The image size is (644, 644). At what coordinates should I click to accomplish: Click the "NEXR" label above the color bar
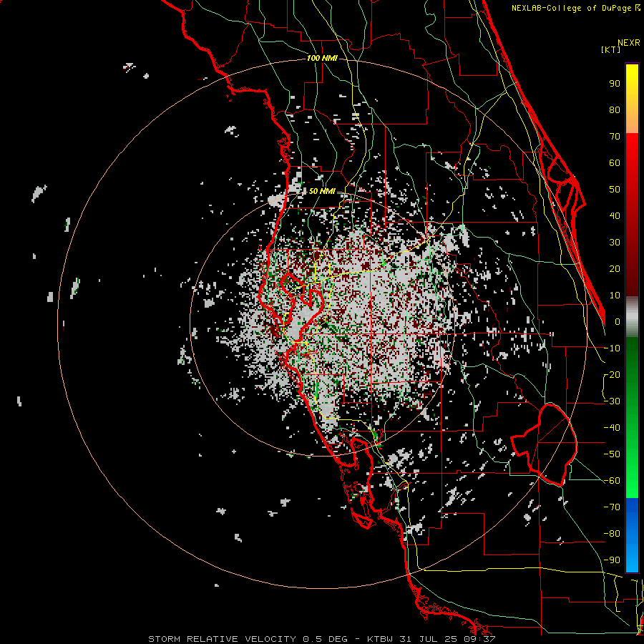pyautogui.click(x=629, y=43)
